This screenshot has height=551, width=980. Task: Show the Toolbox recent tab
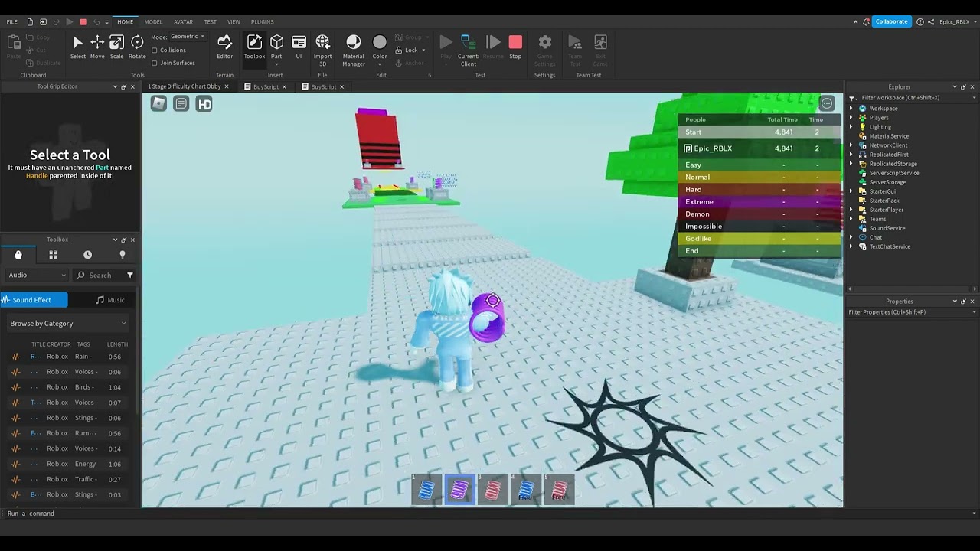[x=87, y=255]
